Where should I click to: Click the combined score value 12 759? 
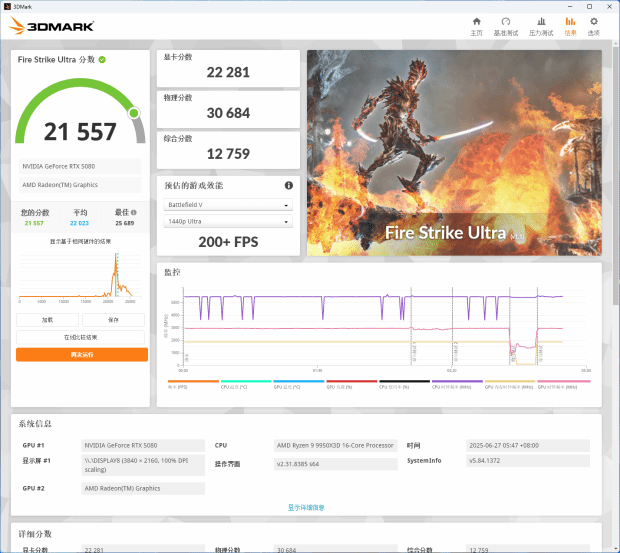[228, 154]
